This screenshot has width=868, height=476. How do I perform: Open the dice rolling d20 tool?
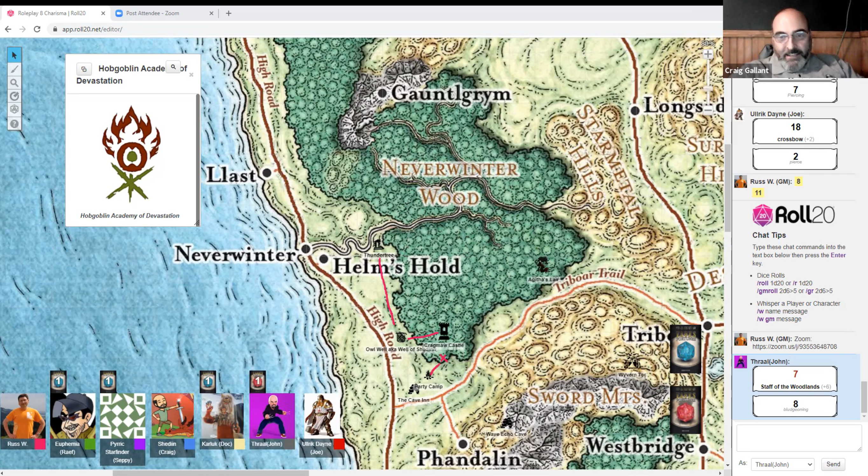coord(14,109)
